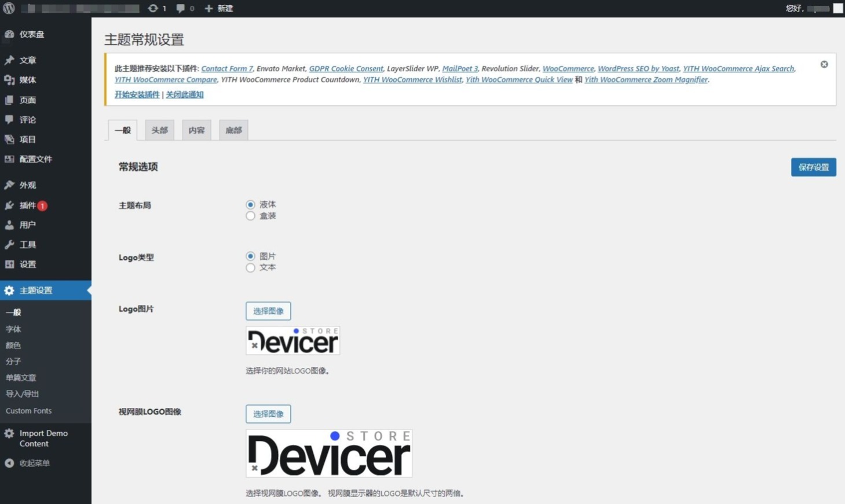Open the 导入/导出 submenu item
Viewport: 845px width, 504px height.
tap(22, 394)
